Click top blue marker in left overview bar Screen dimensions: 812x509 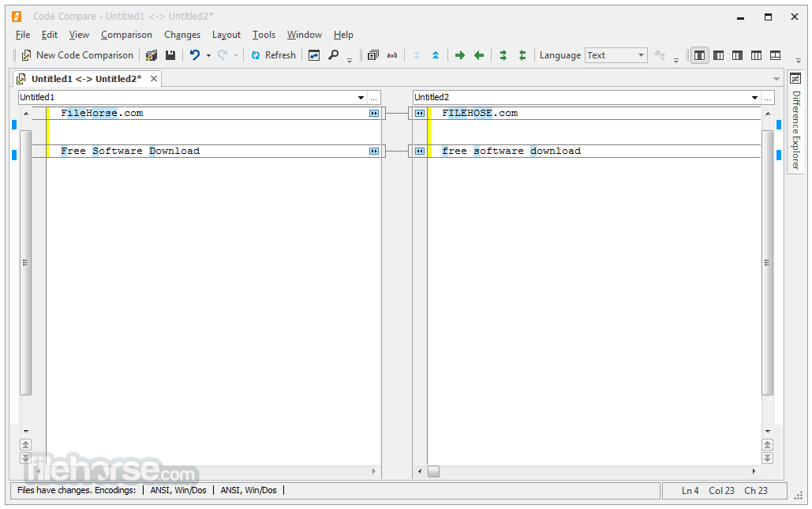tap(14, 125)
